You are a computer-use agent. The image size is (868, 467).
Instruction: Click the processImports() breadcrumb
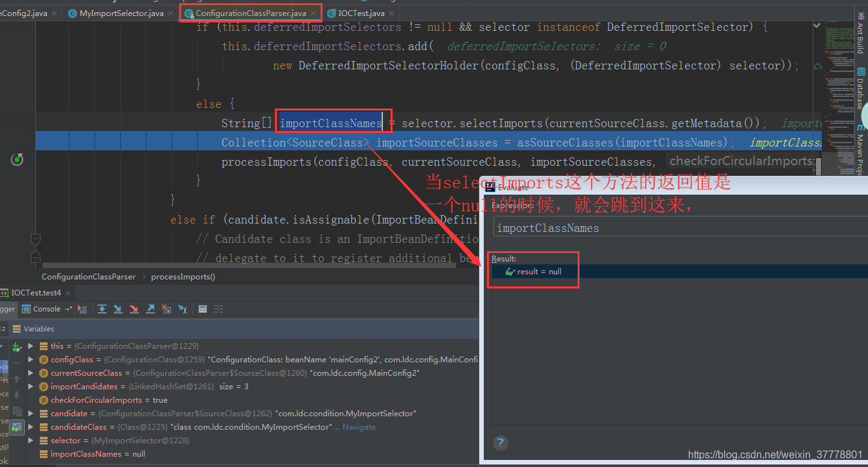tap(183, 277)
